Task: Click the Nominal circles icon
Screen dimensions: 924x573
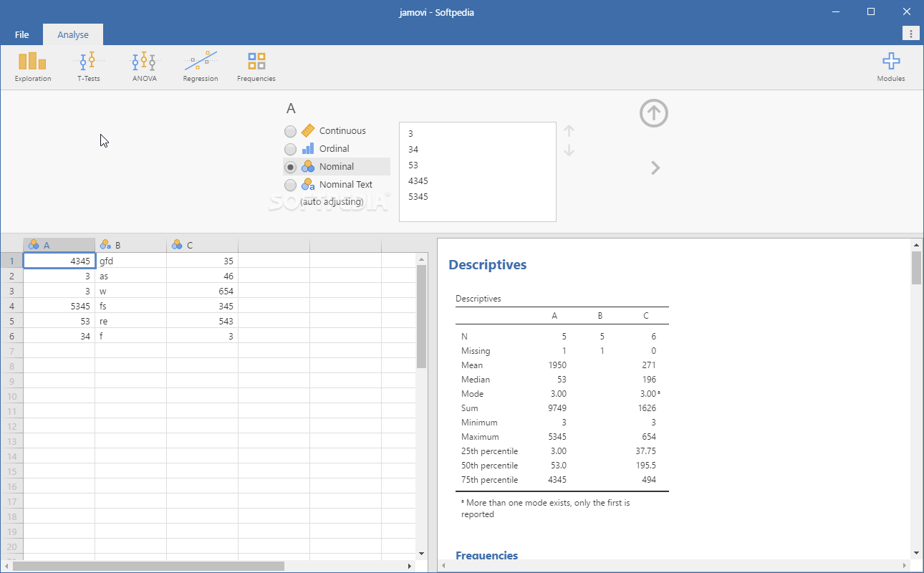Action: [308, 166]
